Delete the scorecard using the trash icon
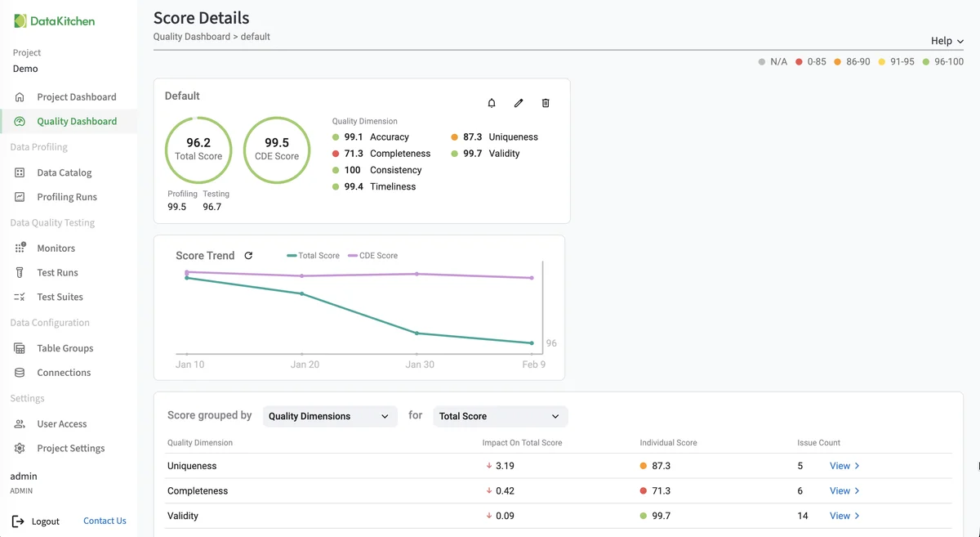This screenshot has width=980, height=537. (x=546, y=103)
